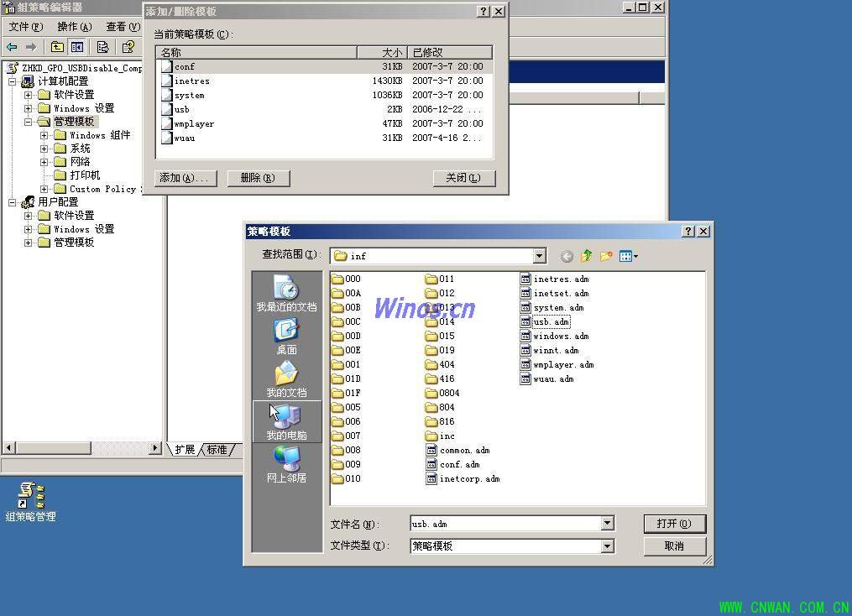Click the up one level folder icon
This screenshot has width=852, height=616.
point(586,256)
